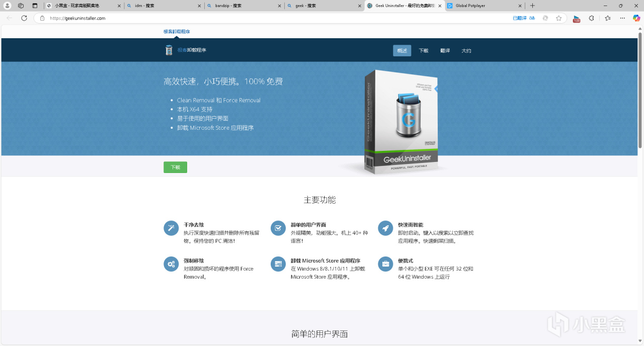Click the 便携式 feature heading
The image size is (644, 346).
tap(406, 261)
